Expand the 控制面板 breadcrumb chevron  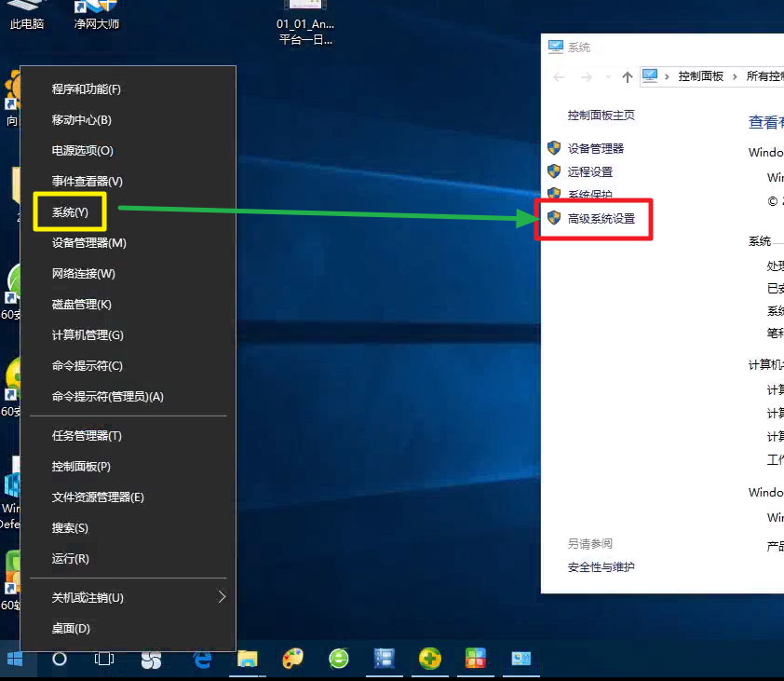click(735, 76)
